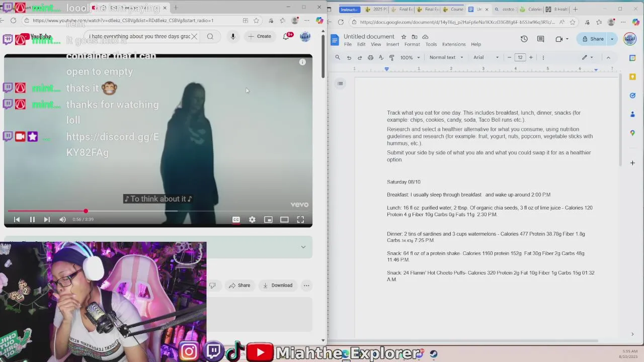Open Google Keep in Docs side panel
This screenshot has height=362, width=644.
pos(632,76)
